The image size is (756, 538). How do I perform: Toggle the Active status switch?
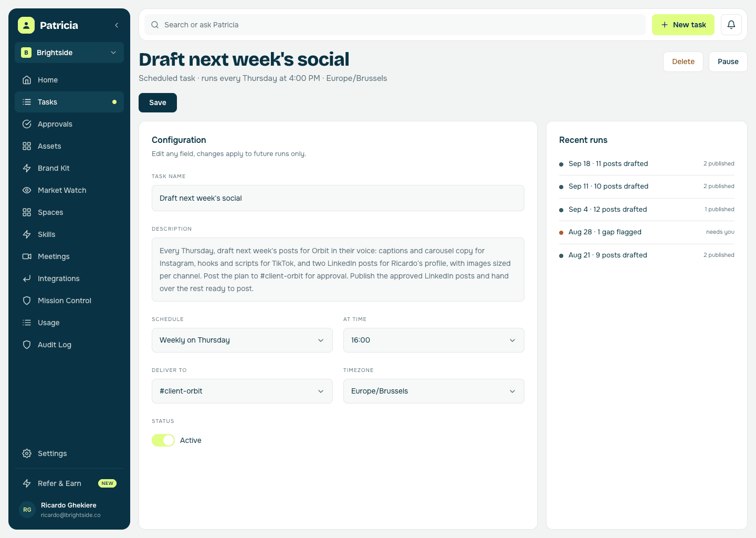[x=163, y=440]
